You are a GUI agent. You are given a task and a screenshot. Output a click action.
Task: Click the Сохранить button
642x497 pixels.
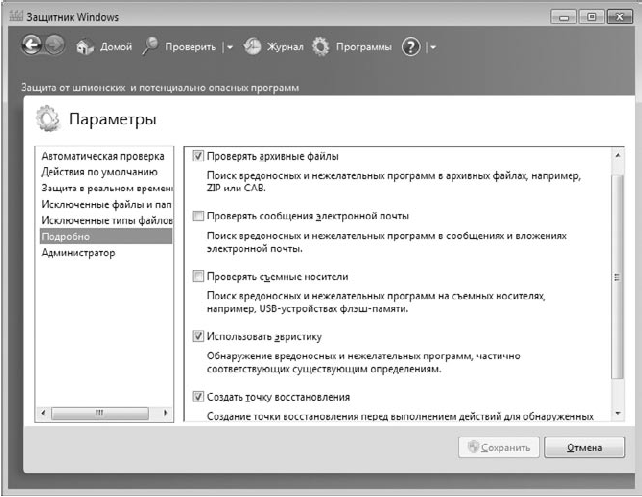pyautogui.click(x=499, y=447)
